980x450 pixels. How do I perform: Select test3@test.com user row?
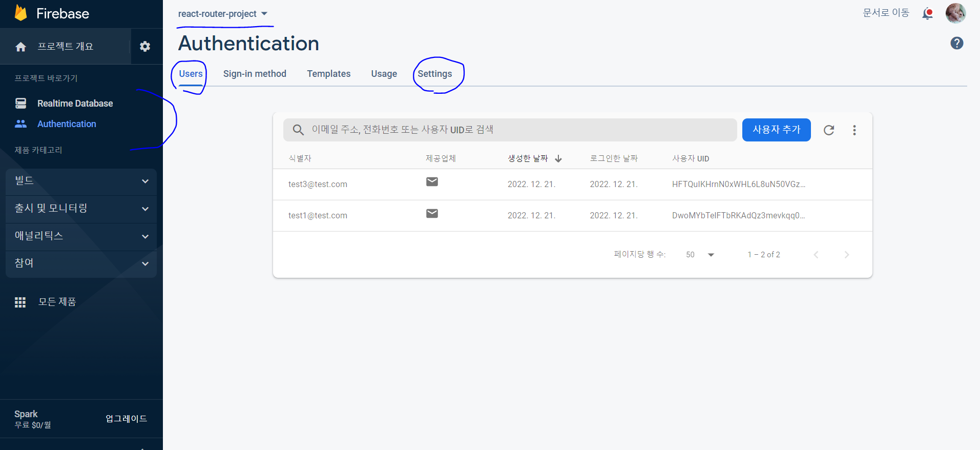pyautogui.click(x=572, y=185)
